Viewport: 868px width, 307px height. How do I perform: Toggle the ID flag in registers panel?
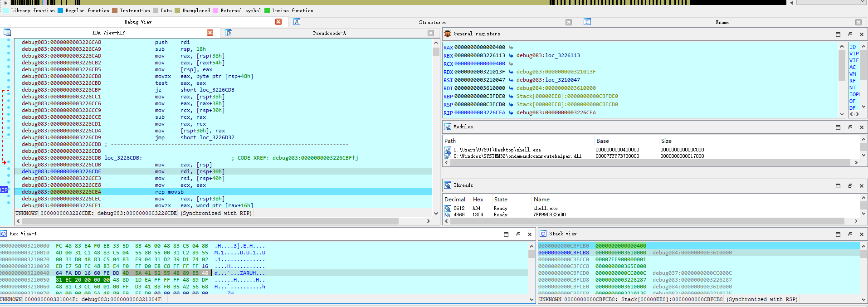point(853,47)
